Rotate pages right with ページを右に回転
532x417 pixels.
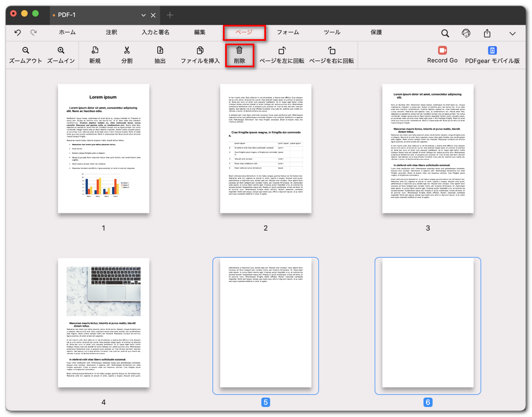pyautogui.click(x=331, y=51)
